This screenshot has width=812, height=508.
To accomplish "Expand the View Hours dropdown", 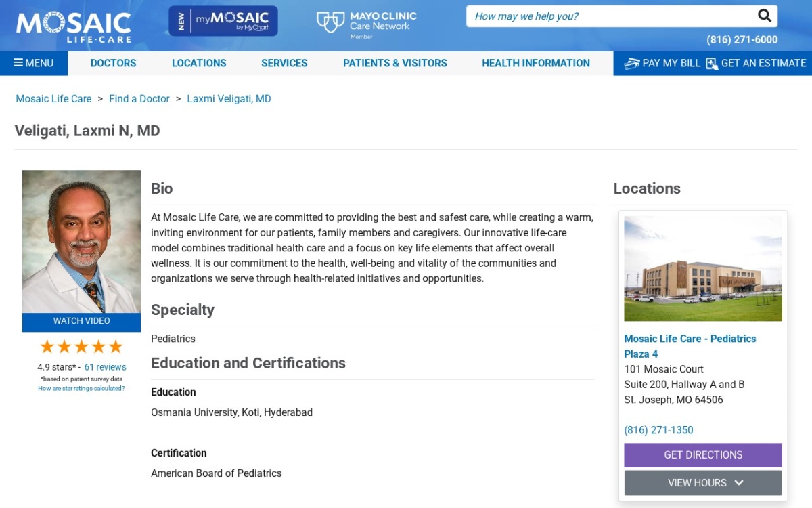I will 703,483.
